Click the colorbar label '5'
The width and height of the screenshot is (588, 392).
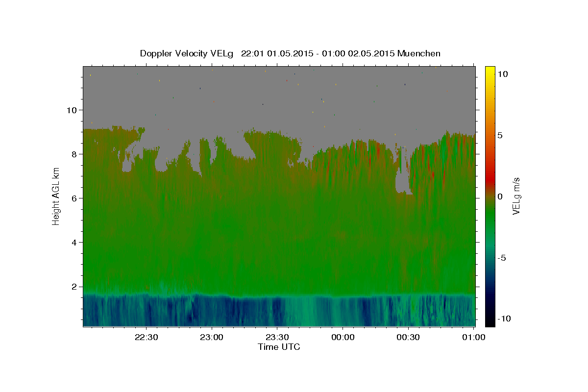click(x=500, y=135)
